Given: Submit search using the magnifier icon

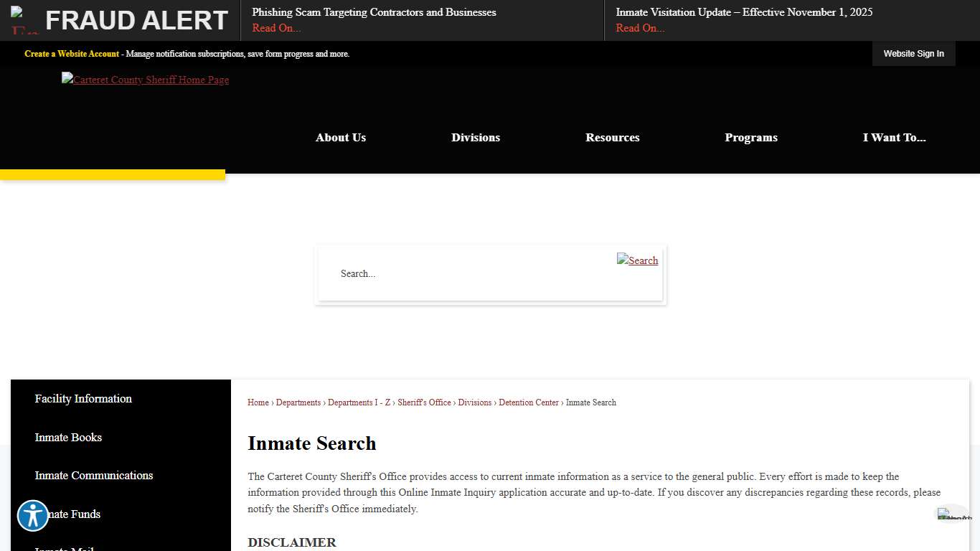Looking at the screenshot, I should (x=637, y=260).
